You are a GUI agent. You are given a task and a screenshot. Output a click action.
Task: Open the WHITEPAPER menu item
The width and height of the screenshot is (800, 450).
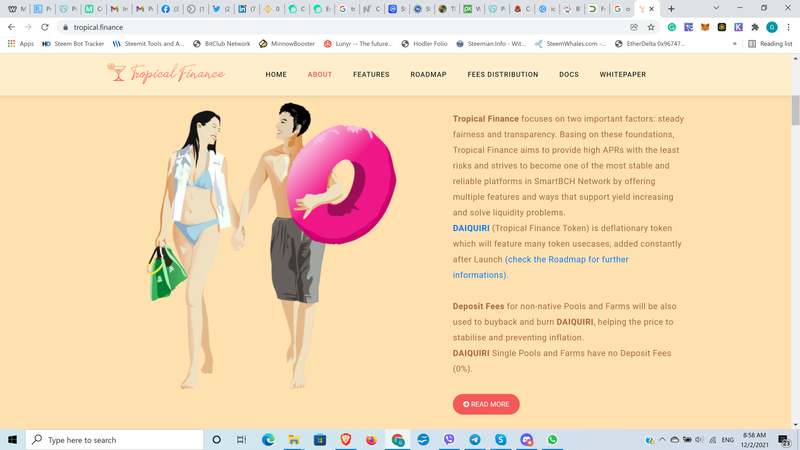click(622, 74)
